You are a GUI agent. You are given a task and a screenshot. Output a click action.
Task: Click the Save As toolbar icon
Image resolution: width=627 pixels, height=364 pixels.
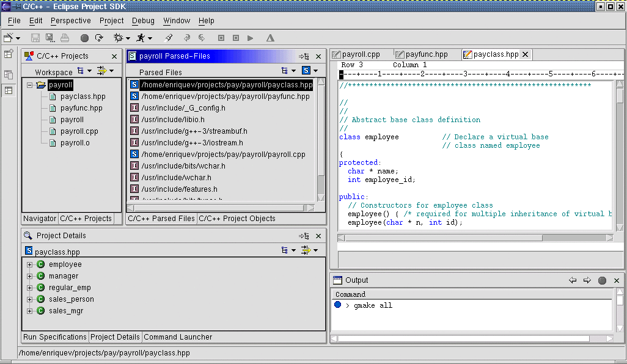tap(50, 37)
